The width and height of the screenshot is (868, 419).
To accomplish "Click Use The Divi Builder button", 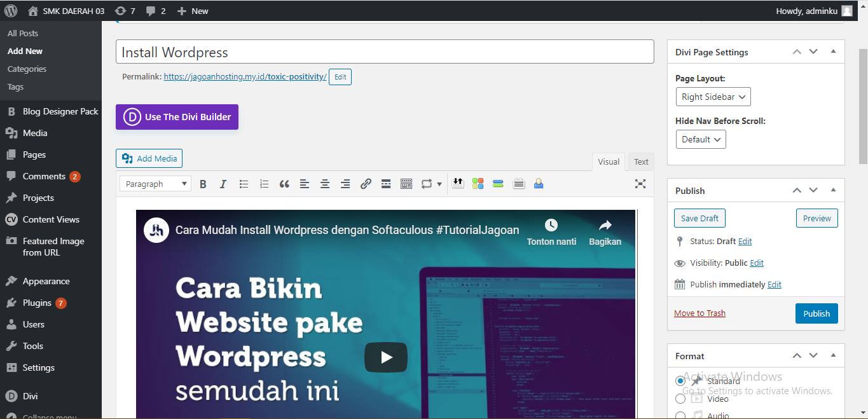I will (x=177, y=117).
